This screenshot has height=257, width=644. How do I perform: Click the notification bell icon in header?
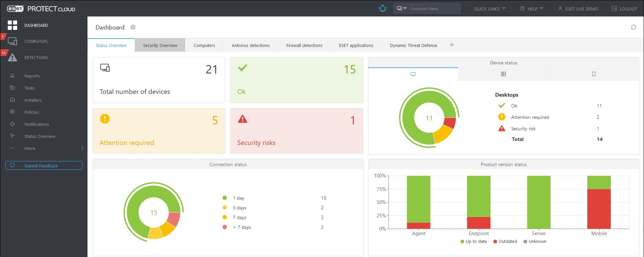click(383, 8)
